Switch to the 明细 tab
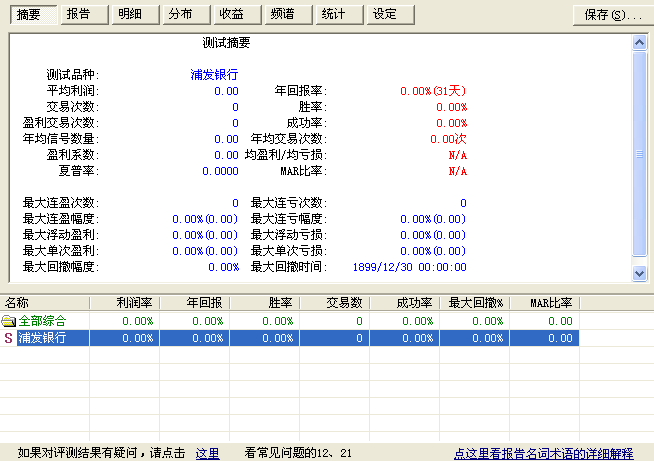This screenshot has width=654, height=461. pyautogui.click(x=130, y=14)
